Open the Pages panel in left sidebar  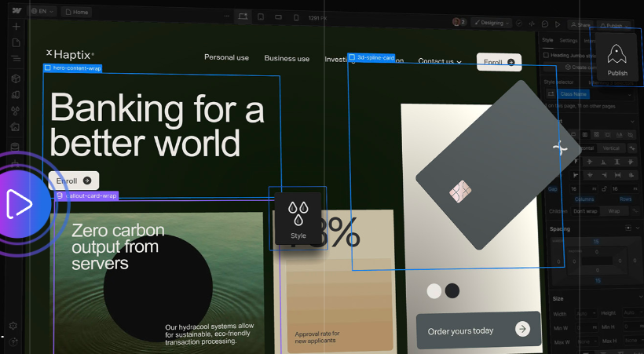click(16, 42)
